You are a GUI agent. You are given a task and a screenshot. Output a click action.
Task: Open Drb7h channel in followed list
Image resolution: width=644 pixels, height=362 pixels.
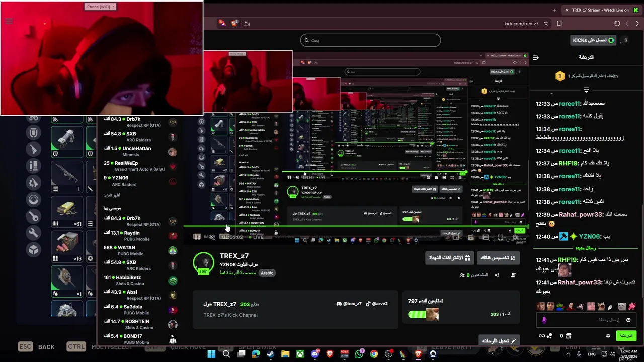point(139,122)
